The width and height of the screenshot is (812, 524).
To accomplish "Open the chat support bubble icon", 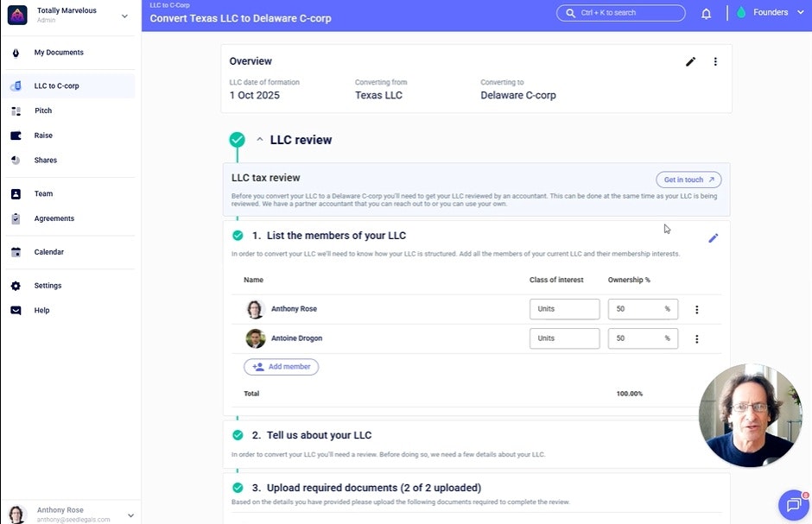I will 793,505.
